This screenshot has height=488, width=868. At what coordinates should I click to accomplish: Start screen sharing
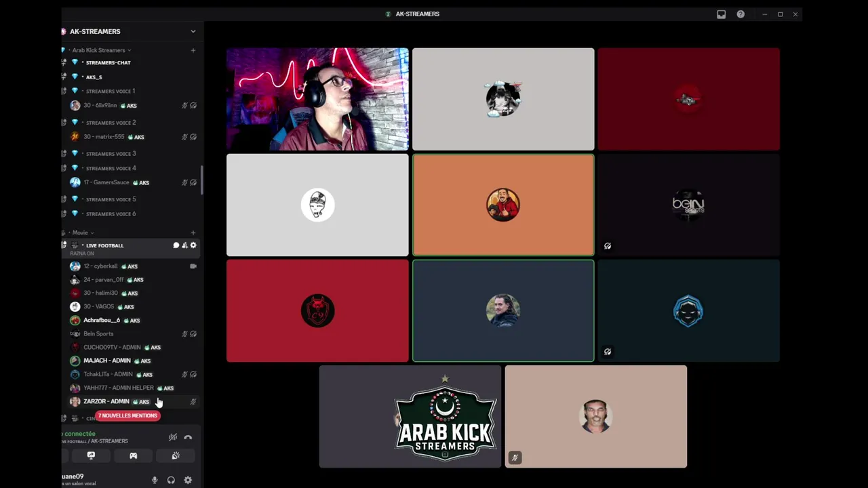[x=91, y=456]
